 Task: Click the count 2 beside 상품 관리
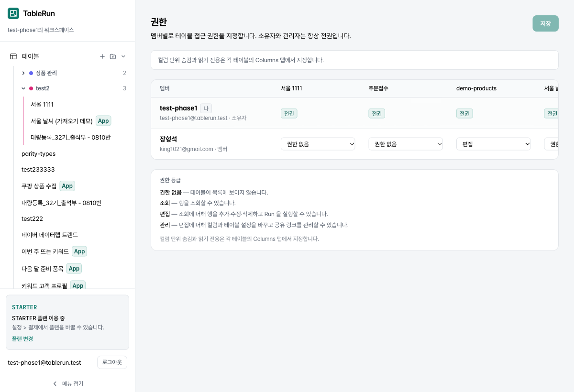tap(124, 73)
